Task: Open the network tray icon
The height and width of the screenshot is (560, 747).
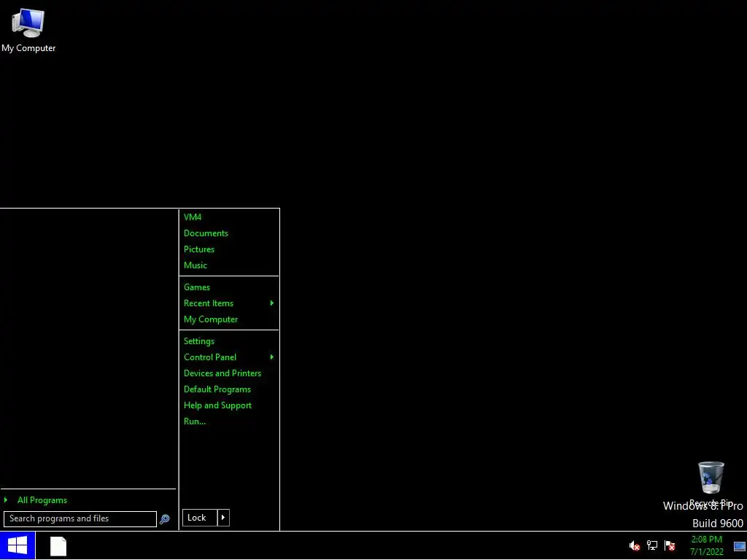Action: tap(651, 545)
